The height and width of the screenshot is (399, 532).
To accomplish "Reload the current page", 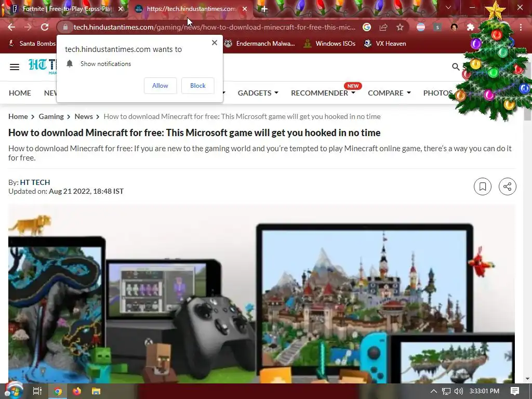I will 45,27.
